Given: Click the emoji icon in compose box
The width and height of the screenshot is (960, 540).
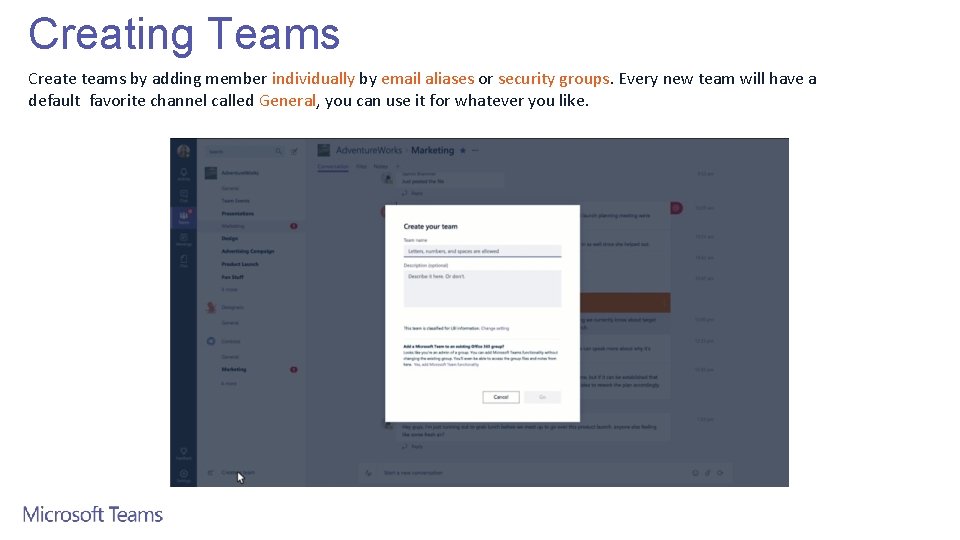Looking at the screenshot, I should click(695, 473).
